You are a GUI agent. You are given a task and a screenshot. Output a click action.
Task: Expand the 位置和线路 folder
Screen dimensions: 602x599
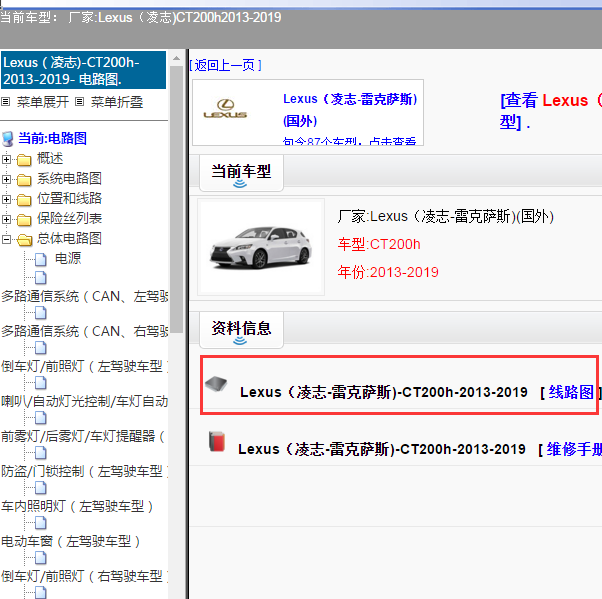6,199
